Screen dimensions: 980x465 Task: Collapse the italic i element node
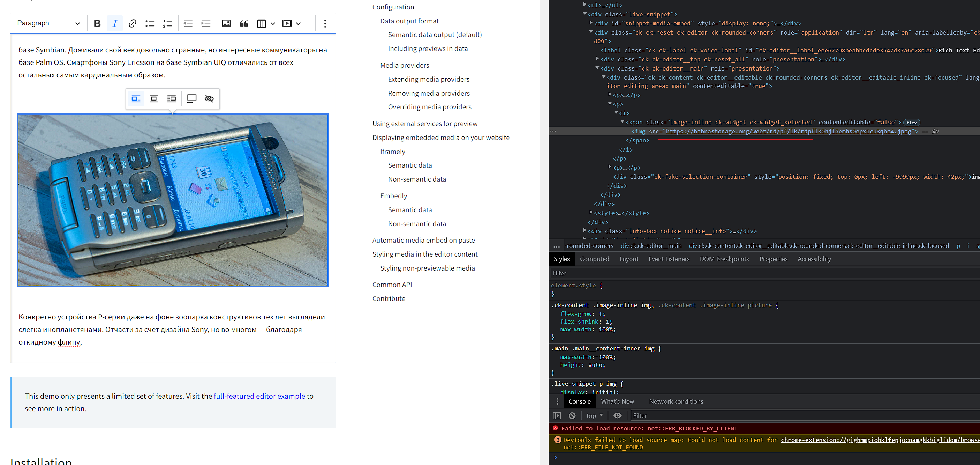click(616, 113)
